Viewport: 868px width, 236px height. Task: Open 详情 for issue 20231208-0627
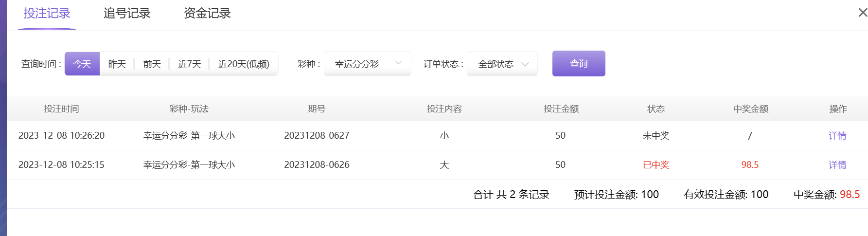(837, 136)
